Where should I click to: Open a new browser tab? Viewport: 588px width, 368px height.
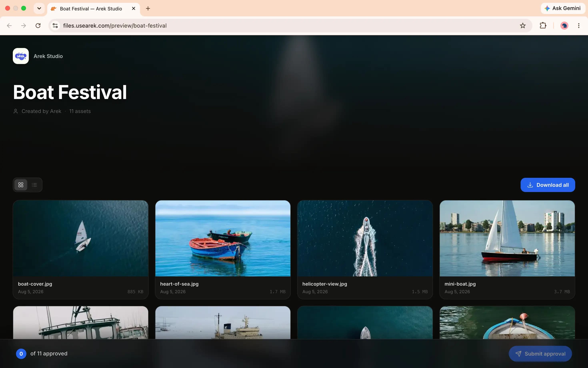[148, 9]
